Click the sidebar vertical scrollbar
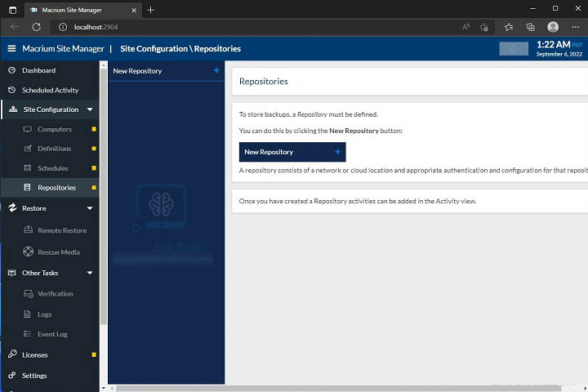The width and height of the screenshot is (588, 392). click(104, 198)
